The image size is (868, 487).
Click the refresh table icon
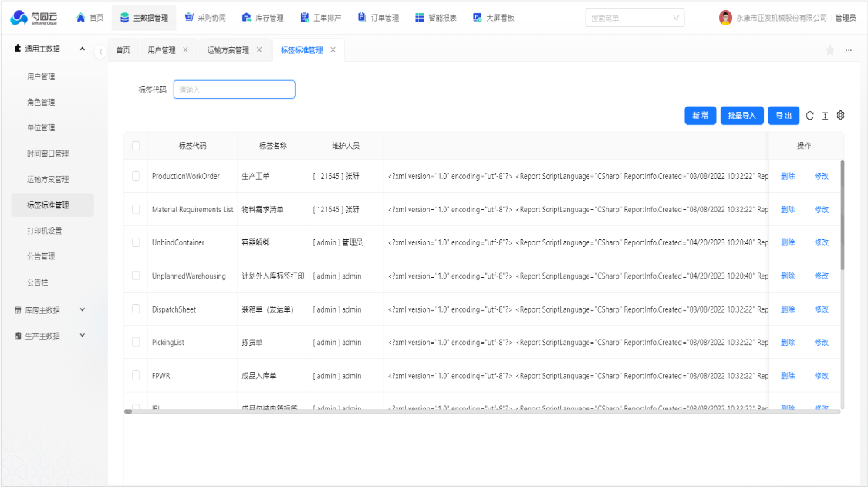pos(810,115)
